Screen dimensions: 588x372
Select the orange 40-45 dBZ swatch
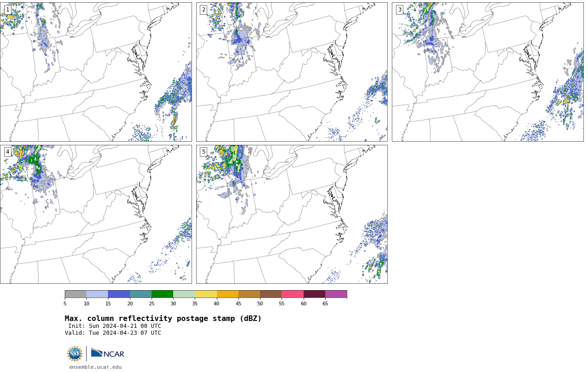[227, 294]
